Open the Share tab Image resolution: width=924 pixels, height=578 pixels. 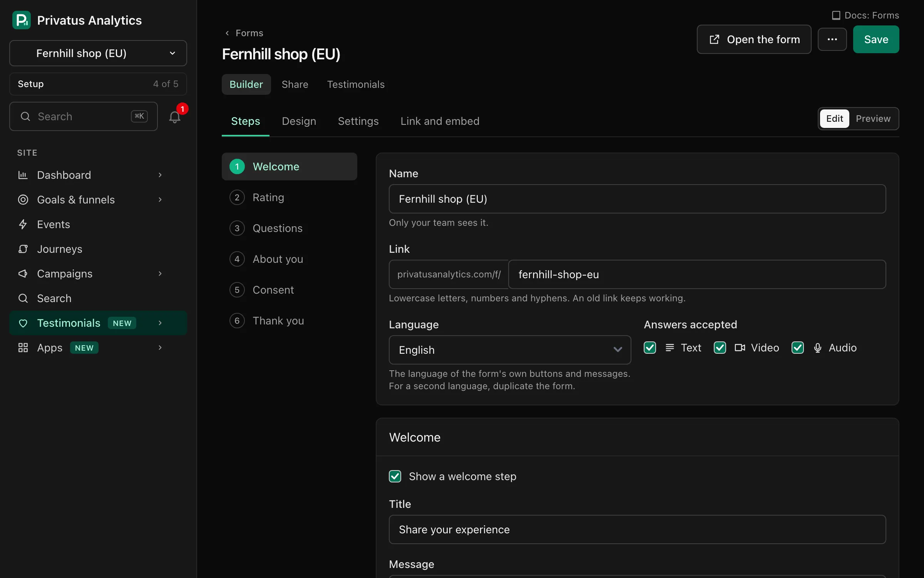[x=295, y=84]
